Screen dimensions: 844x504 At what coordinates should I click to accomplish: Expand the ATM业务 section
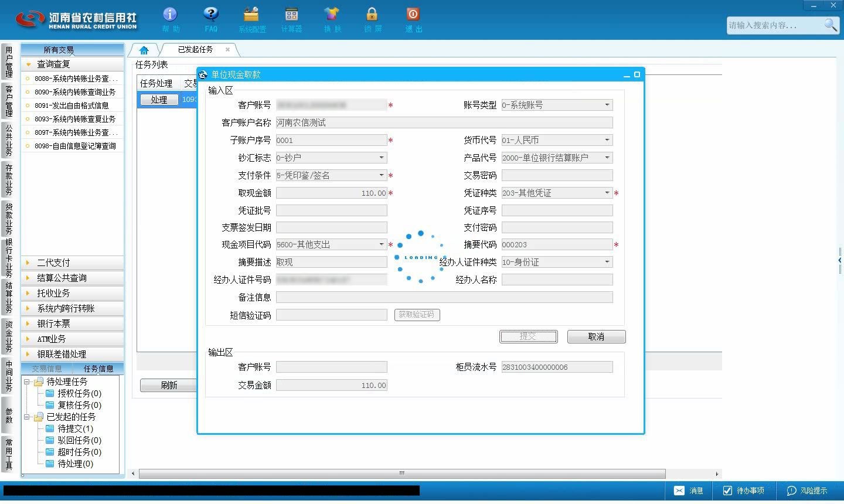(x=72, y=339)
